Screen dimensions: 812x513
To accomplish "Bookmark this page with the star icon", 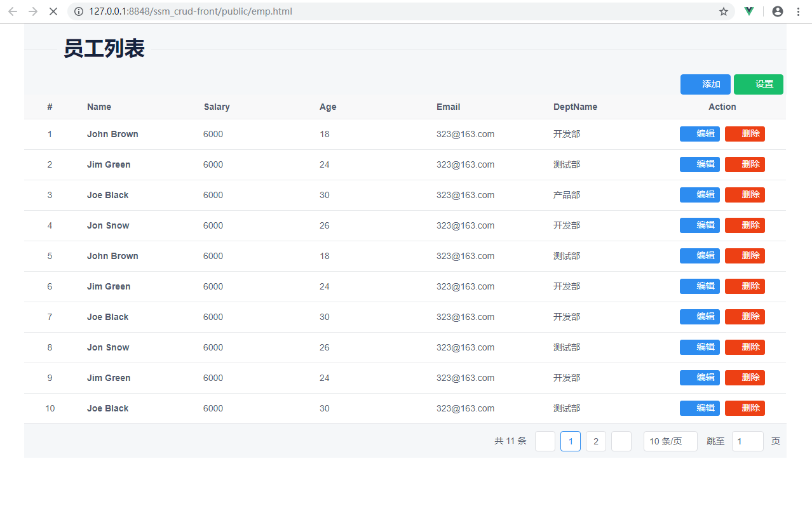I will pos(723,11).
